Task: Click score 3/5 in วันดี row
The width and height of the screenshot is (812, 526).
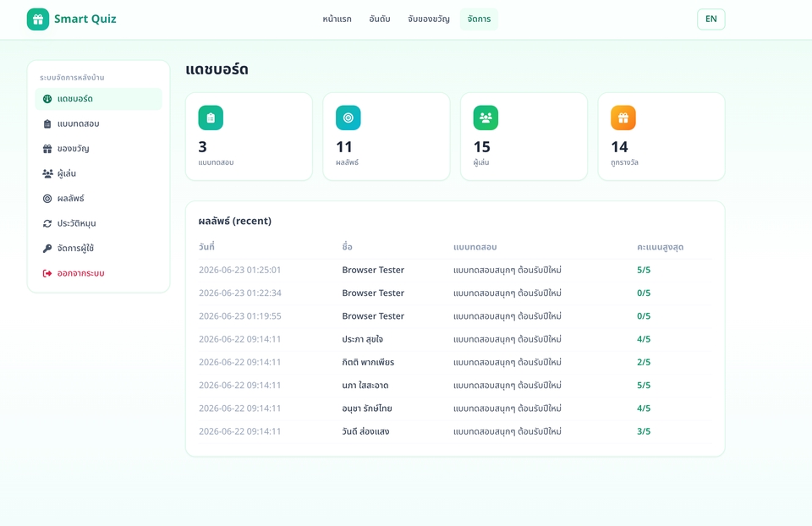Action: [644, 431]
